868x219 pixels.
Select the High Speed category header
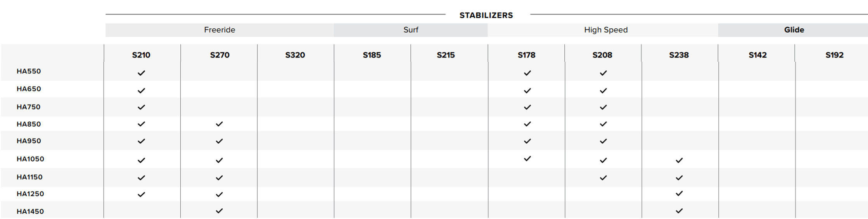tap(606, 30)
